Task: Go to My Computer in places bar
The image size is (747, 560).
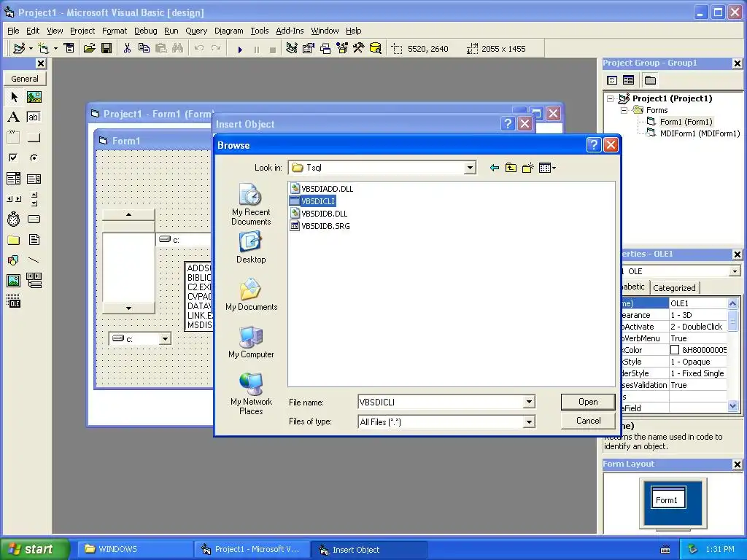Action: tap(251, 343)
